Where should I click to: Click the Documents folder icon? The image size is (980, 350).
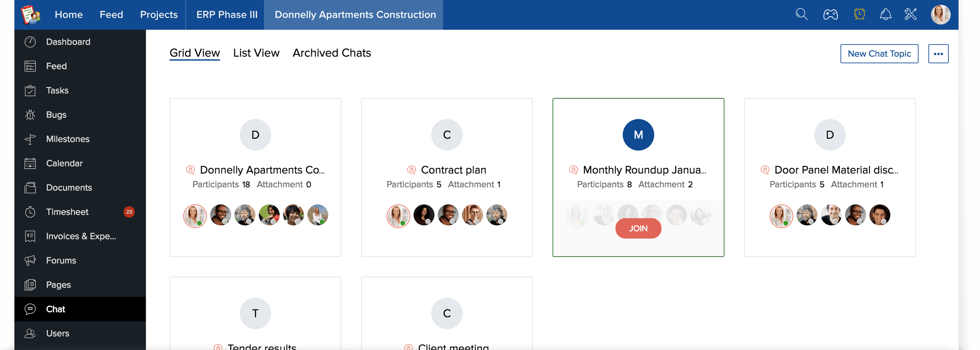[x=30, y=188]
